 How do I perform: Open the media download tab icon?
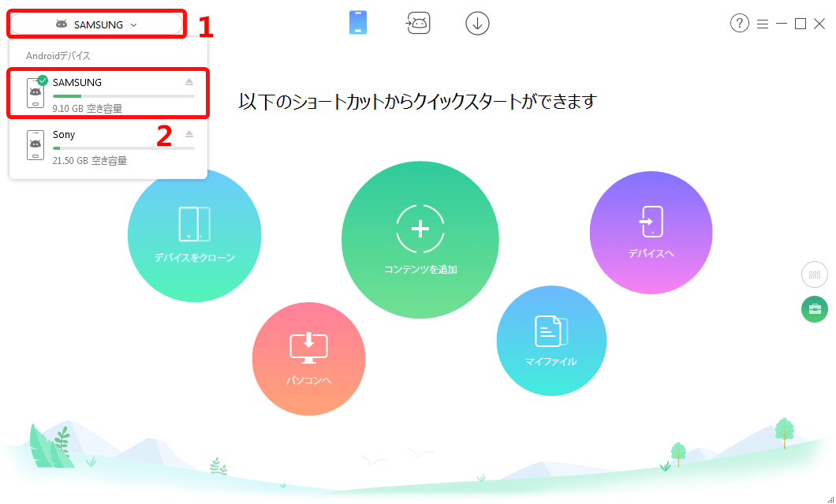tap(477, 24)
